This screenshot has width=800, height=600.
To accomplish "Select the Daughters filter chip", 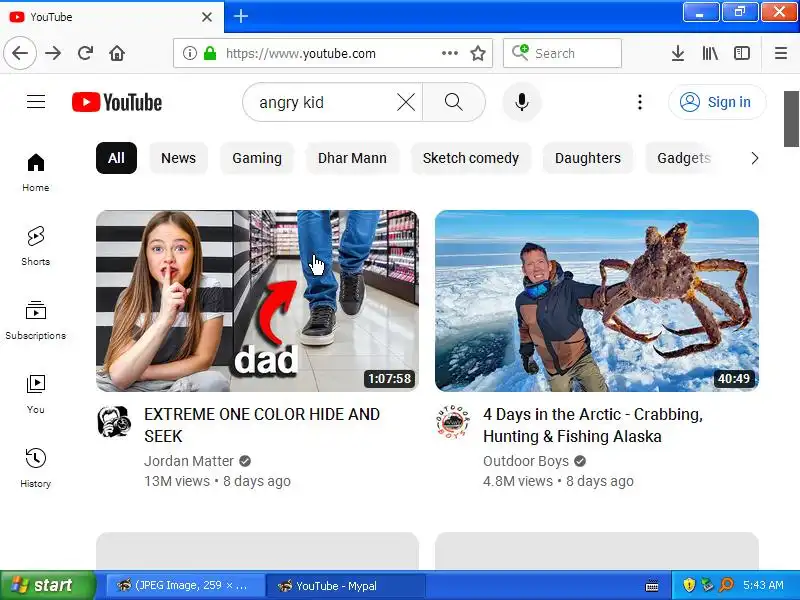I will point(588,158).
